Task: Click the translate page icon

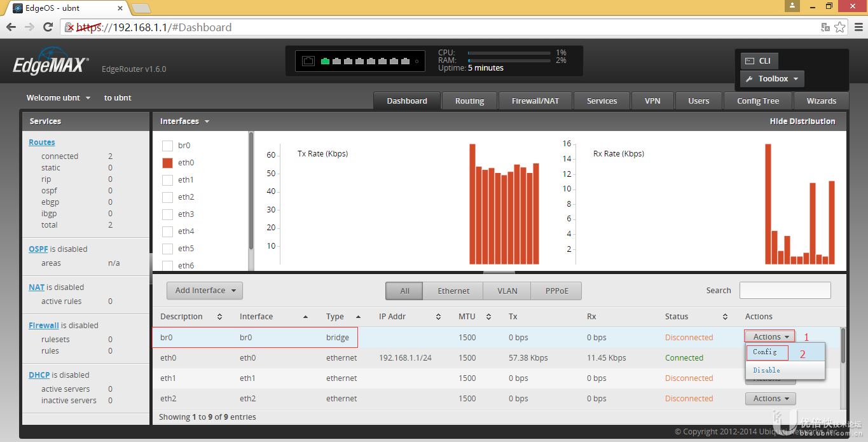Action: (x=825, y=27)
